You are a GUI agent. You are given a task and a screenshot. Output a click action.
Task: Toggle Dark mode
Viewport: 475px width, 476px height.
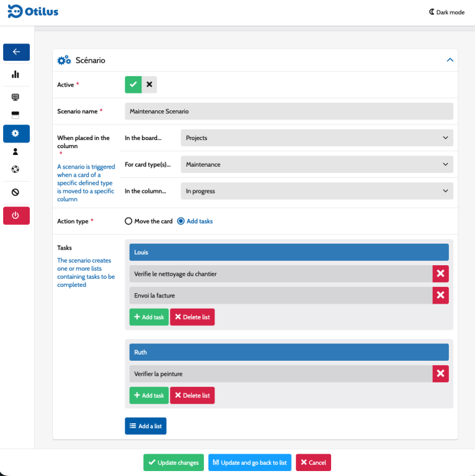pos(446,12)
